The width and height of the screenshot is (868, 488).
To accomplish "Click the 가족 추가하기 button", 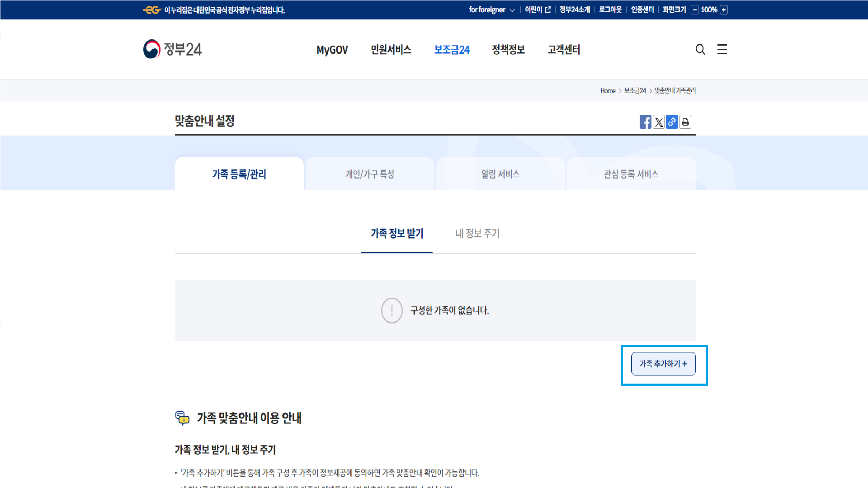I will (663, 364).
